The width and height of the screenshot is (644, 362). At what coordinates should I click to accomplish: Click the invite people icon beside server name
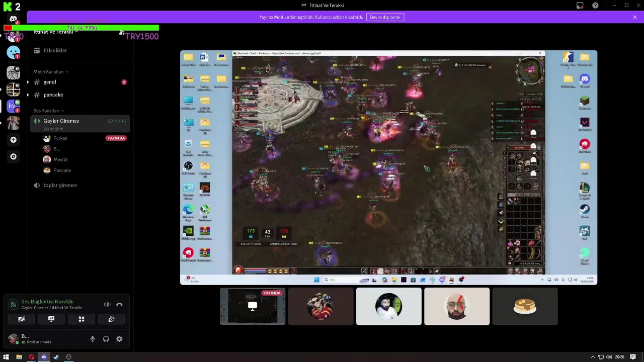(x=121, y=32)
